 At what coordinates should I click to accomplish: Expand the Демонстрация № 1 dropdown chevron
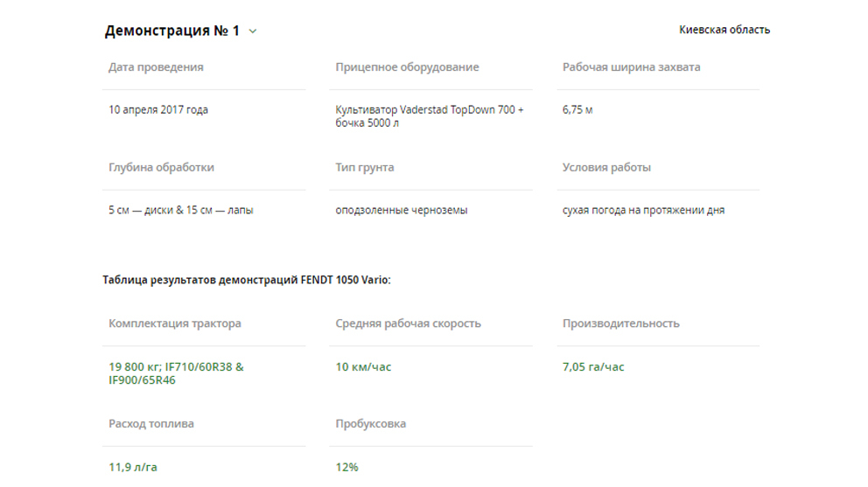tap(253, 31)
